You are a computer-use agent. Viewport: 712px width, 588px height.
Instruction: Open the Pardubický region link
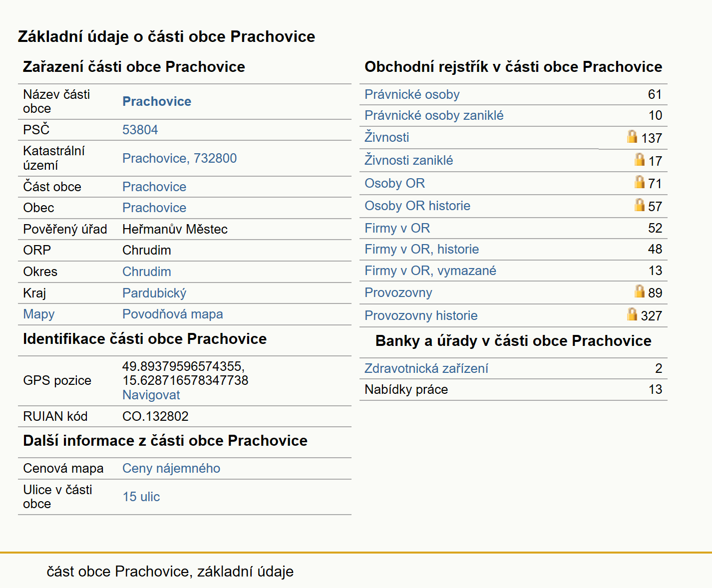(x=154, y=293)
